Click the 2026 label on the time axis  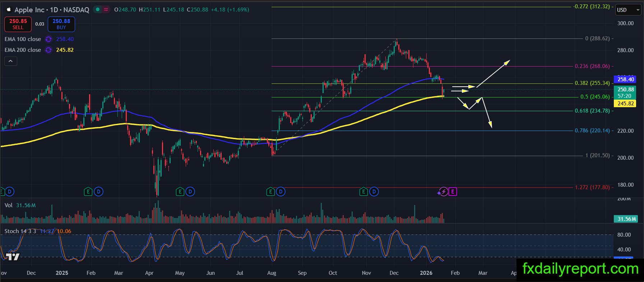click(426, 273)
